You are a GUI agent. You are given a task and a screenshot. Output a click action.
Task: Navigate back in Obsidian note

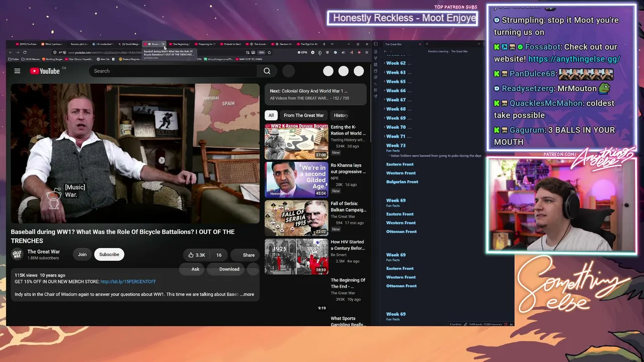click(385, 51)
